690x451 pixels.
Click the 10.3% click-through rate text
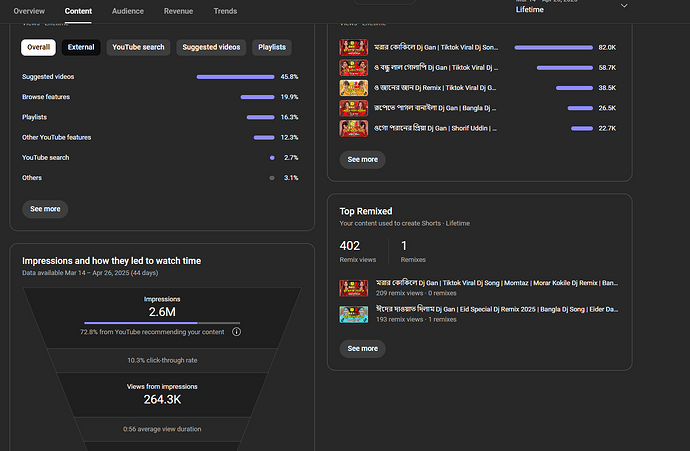(162, 360)
